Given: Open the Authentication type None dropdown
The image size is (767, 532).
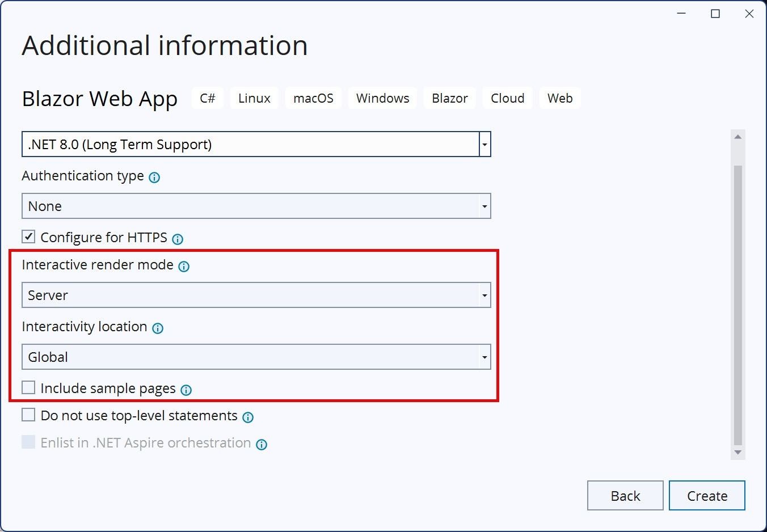Looking at the screenshot, I should tap(256, 206).
